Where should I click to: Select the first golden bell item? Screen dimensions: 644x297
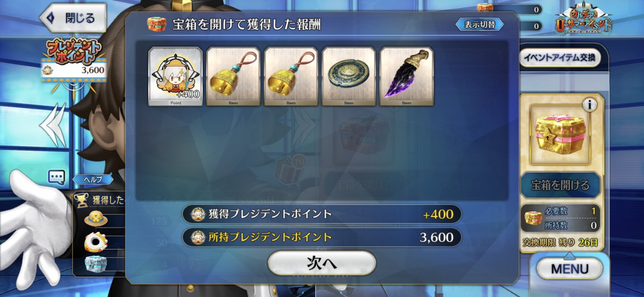tap(233, 77)
